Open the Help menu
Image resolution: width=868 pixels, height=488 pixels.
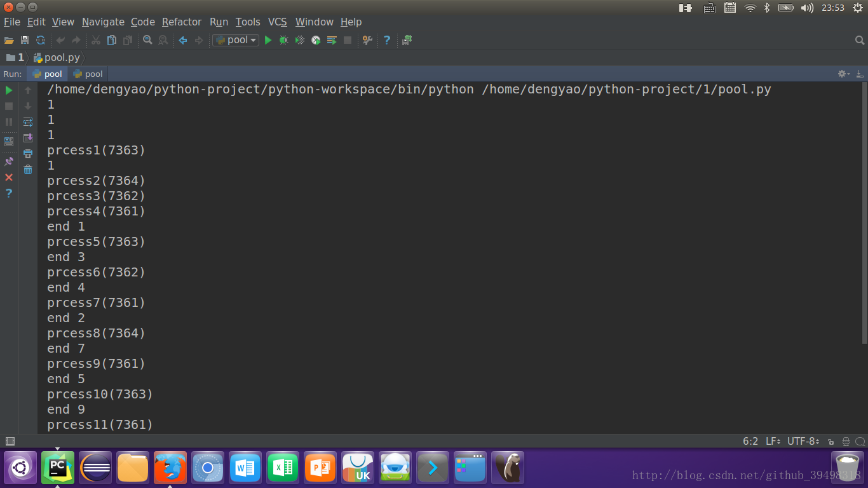coord(351,22)
